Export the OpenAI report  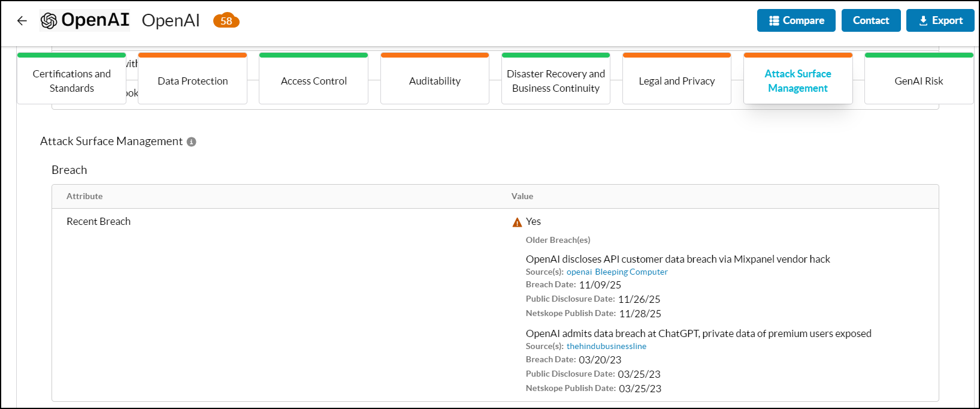coord(940,20)
